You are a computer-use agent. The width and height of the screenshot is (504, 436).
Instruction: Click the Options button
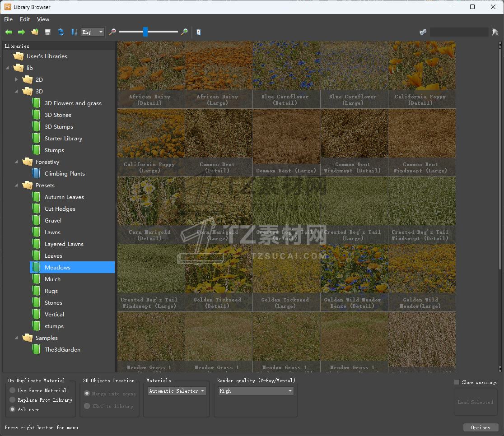coord(481,427)
